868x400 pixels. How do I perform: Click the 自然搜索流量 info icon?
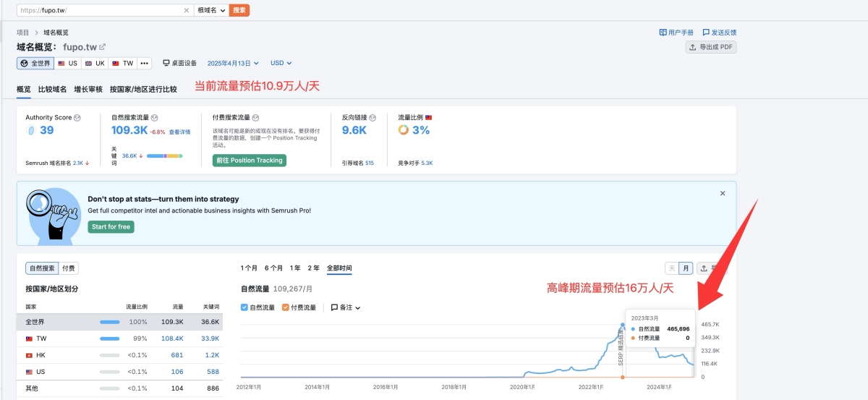(153, 117)
